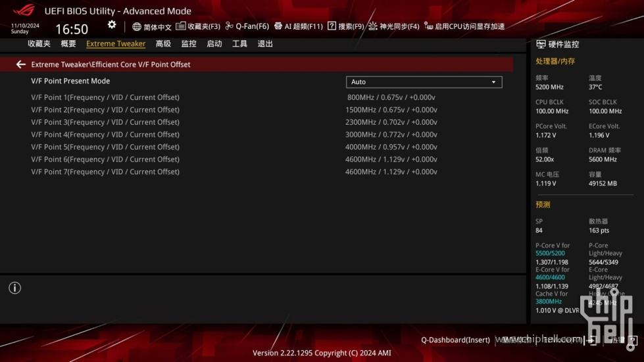Viewport: 644px width, 362px height.
Task: Click Q-Dashboard(Insert) button
Action: pyautogui.click(x=455, y=340)
